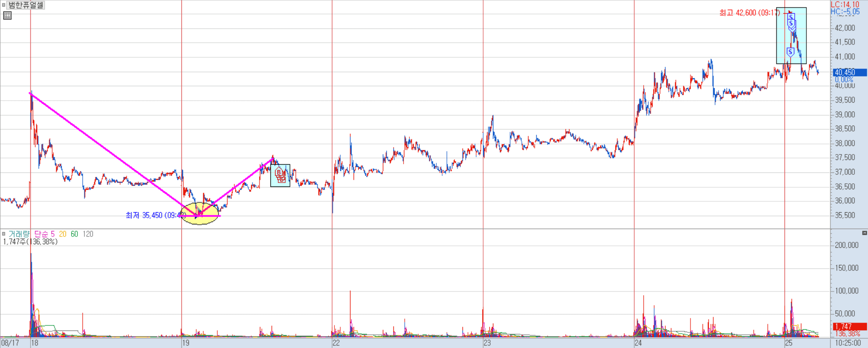
Task: Click the 범한퓨얼셀 stock name label
Action: tap(26, 5)
